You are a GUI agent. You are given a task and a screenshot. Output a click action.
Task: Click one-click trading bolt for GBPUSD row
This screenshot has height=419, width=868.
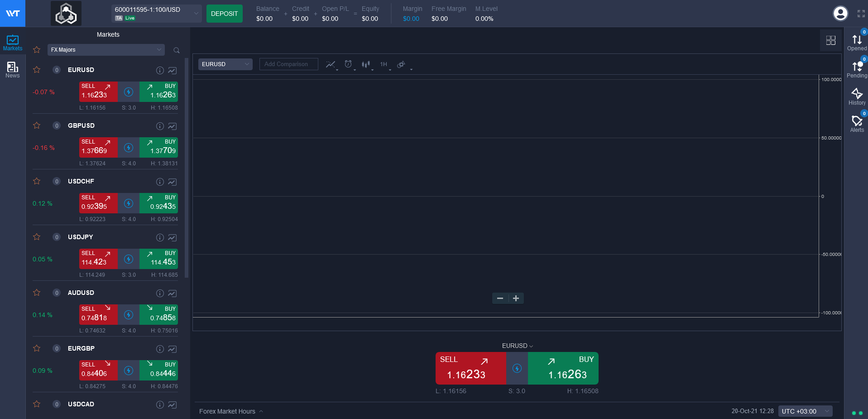[129, 148]
